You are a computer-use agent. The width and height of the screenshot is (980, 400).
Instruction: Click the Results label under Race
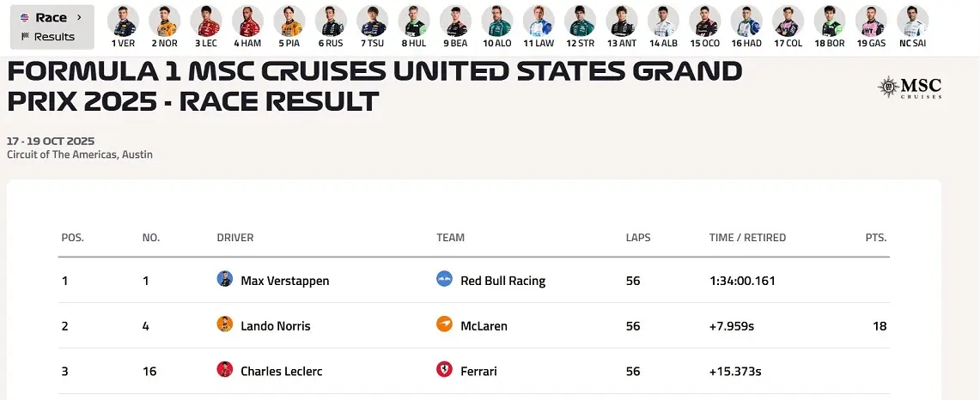pos(54,37)
